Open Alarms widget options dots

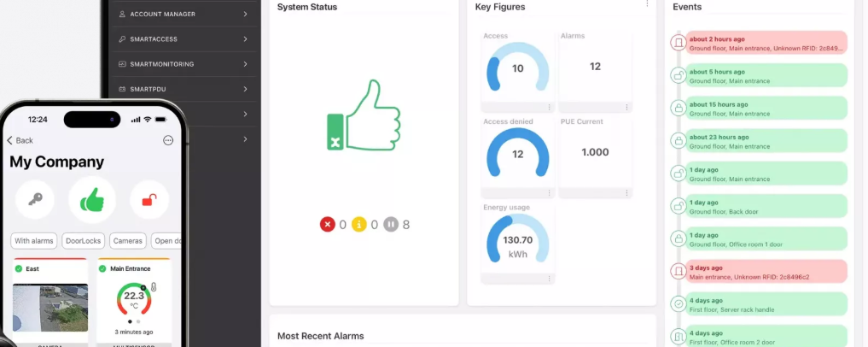tap(626, 108)
